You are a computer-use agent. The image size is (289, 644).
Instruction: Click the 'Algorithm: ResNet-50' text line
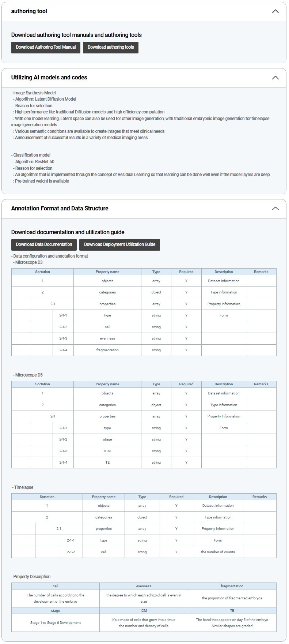34,162
